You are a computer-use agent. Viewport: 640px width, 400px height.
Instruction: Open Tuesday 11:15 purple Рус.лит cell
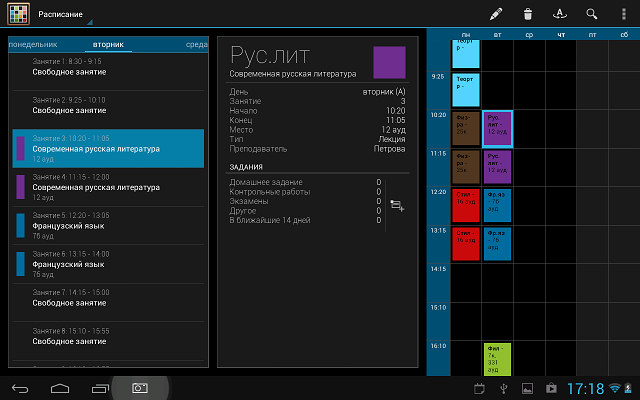coord(498,167)
